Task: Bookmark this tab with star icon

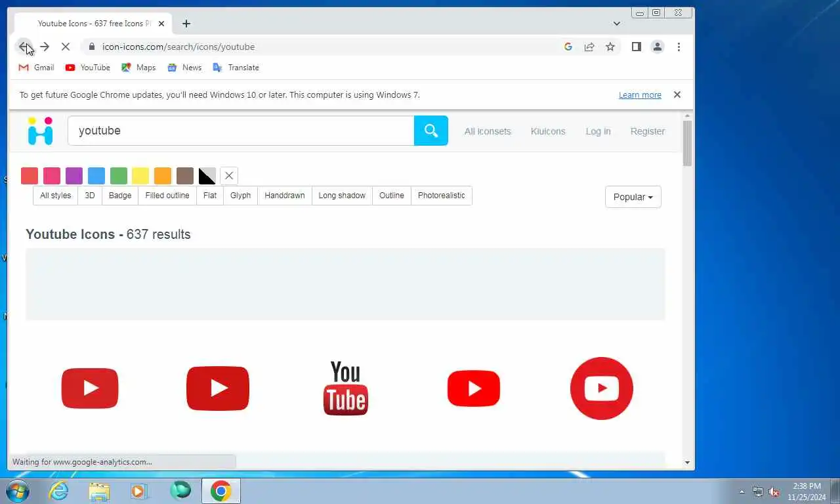Action: pyautogui.click(x=610, y=47)
